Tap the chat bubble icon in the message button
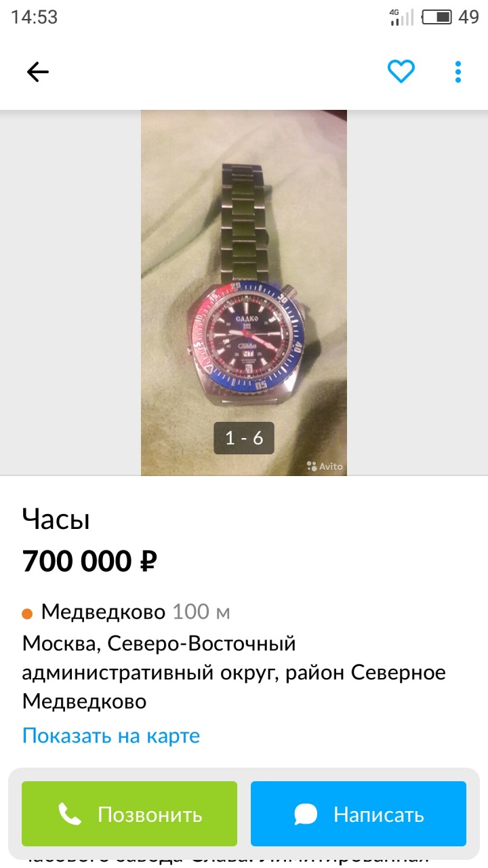 pyautogui.click(x=306, y=814)
